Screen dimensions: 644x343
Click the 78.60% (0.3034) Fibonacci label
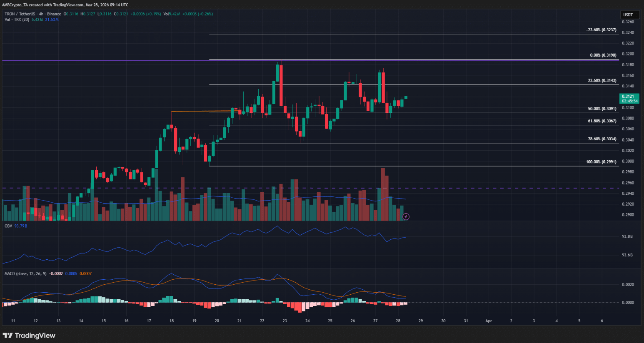[602, 139]
